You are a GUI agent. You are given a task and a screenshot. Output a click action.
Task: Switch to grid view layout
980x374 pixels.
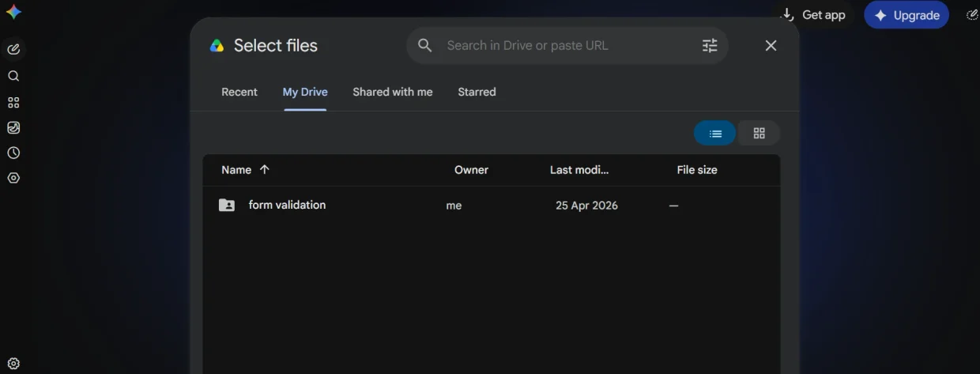click(759, 134)
